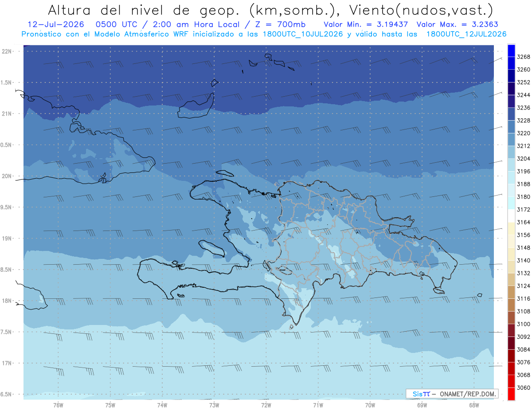Screen dimensions: 532x411
Task: Click the '20N' latitude axis label
Action: 7,176
